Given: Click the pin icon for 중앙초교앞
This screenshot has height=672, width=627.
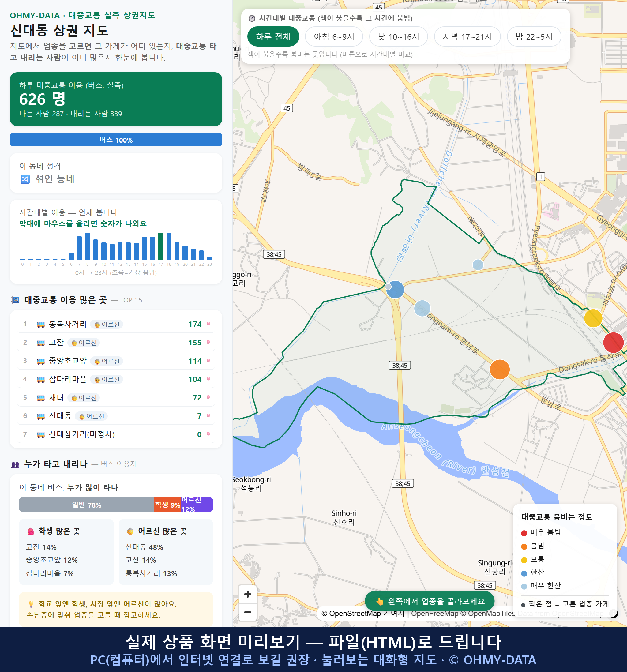Looking at the screenshot, I should pyautogui.click(x=208, y=361).
